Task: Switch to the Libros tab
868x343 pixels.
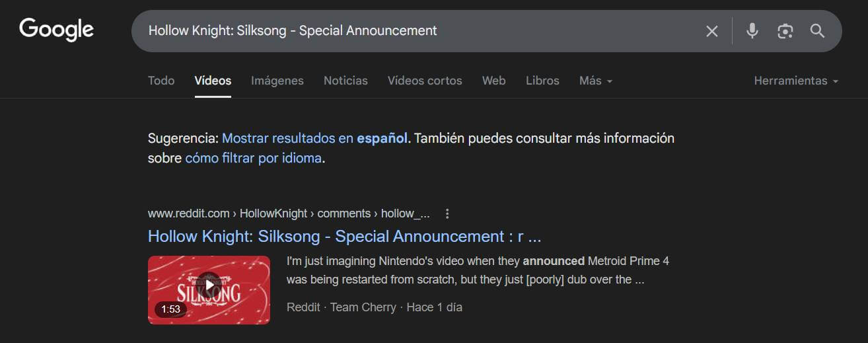Action: [542, 81]
